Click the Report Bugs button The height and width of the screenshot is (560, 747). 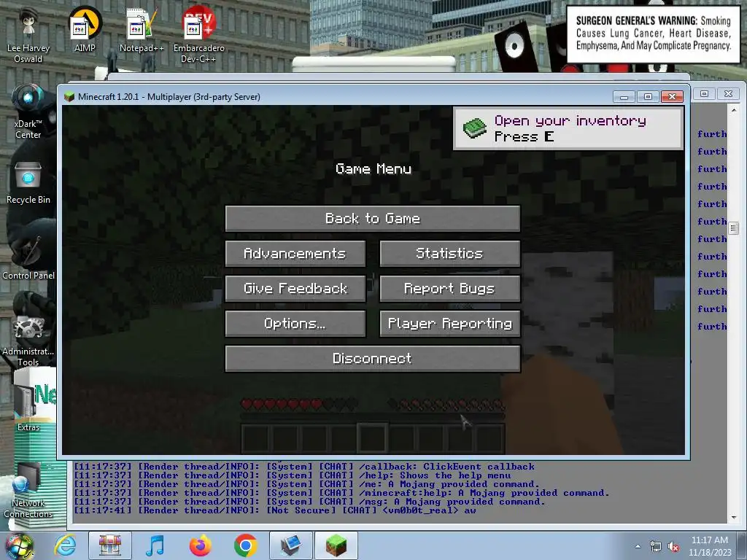449,289
